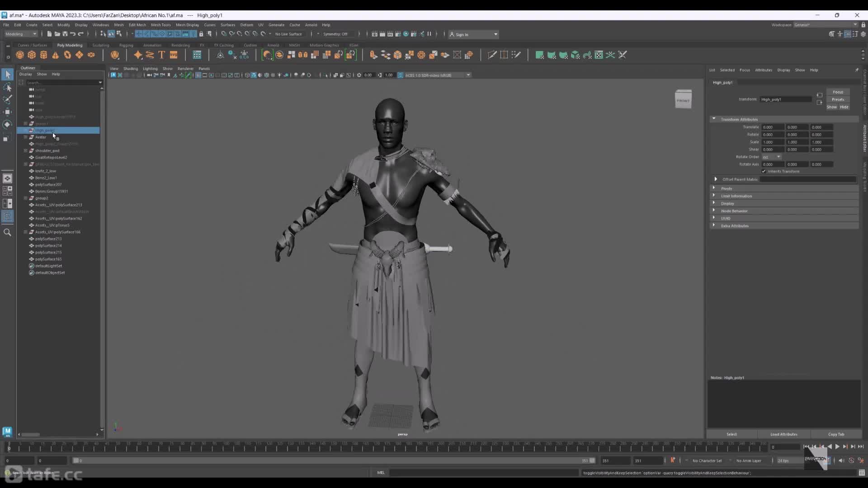Create a polygon sphere from the shelf

tap(20, 55)
